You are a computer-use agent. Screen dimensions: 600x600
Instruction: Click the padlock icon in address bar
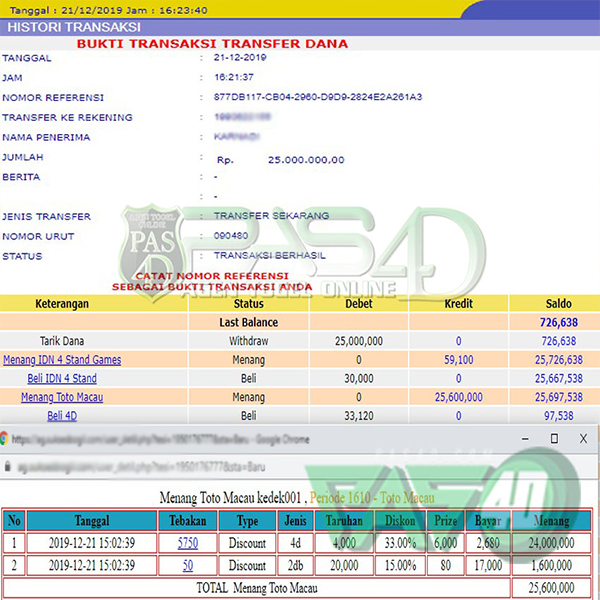pos(7,466)
